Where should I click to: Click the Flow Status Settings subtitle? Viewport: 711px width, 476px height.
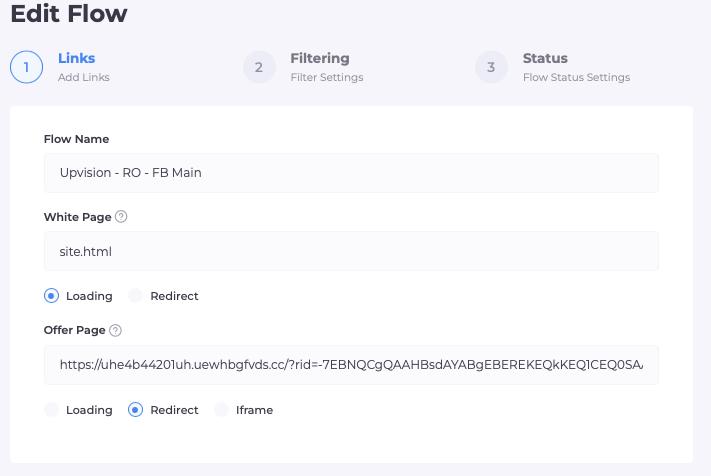coord(576,78)
